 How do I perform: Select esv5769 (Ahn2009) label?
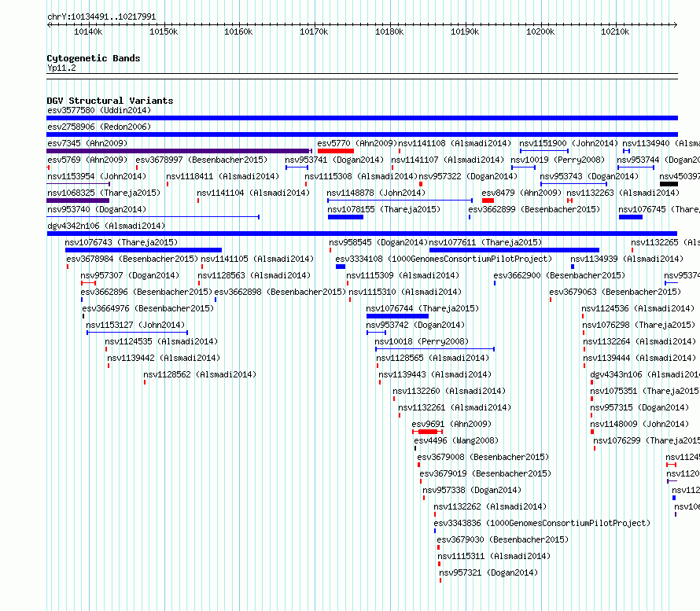87,160
